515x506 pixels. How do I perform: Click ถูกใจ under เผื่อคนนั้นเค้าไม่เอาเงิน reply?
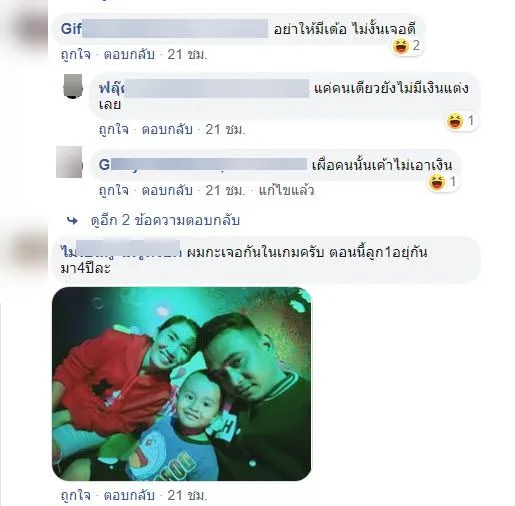click(x=114, y=191)
